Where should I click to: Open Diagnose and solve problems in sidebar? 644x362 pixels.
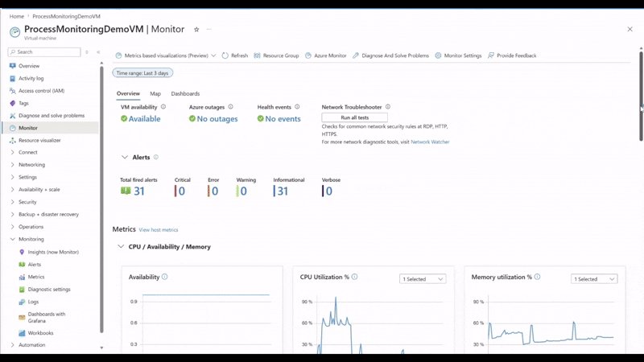pos(52,115)
